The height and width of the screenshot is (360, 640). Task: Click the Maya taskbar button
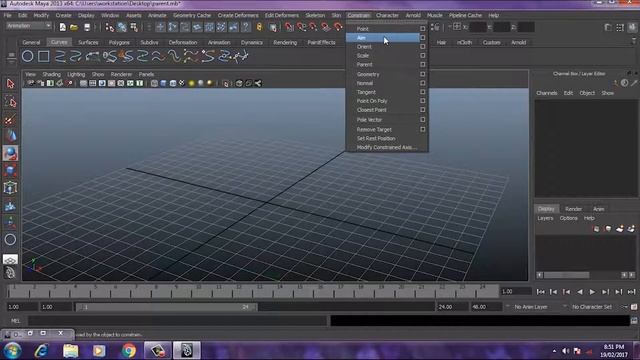point(187,351)
